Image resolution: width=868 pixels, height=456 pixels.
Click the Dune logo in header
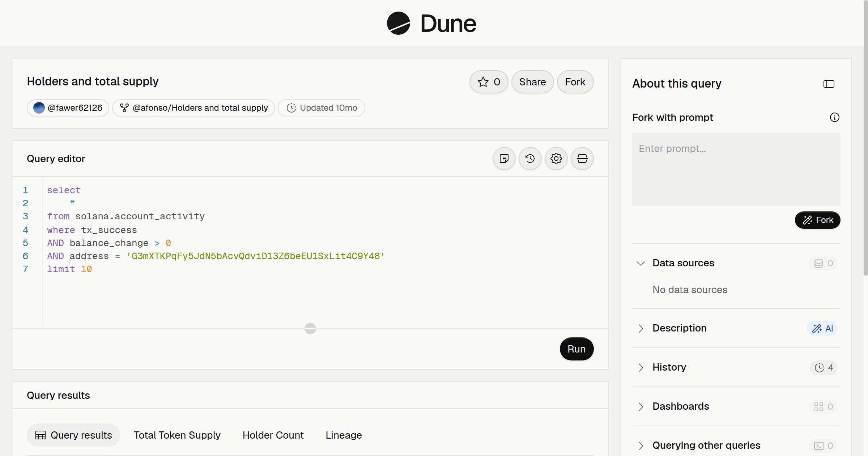(431, 23)
